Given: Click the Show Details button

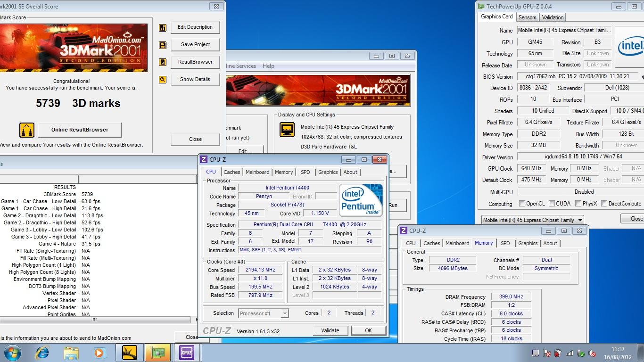Looking at the screenshot, I should coord(195,79).
